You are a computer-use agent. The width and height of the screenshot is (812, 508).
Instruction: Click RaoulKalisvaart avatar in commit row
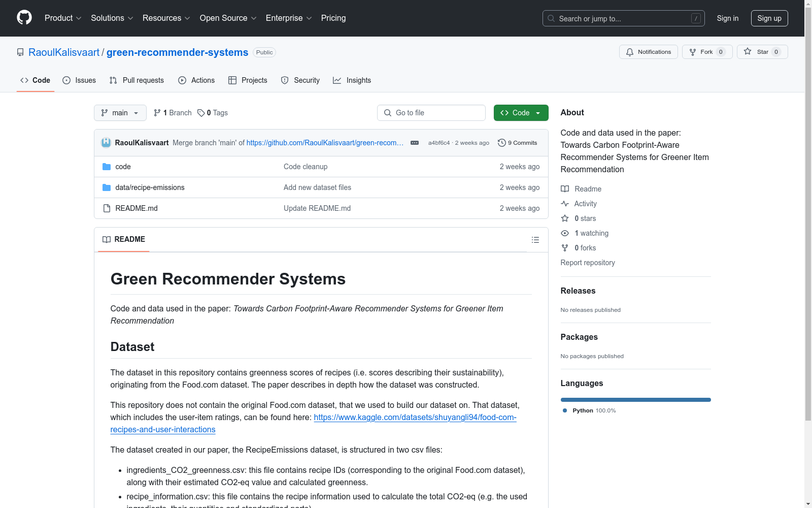click(x=106, y=143)
